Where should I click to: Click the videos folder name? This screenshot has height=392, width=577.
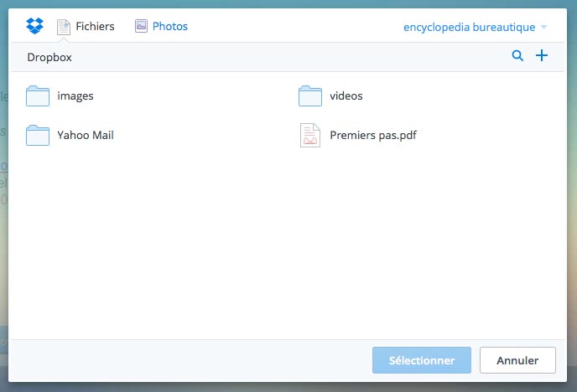tap(346, 96)
